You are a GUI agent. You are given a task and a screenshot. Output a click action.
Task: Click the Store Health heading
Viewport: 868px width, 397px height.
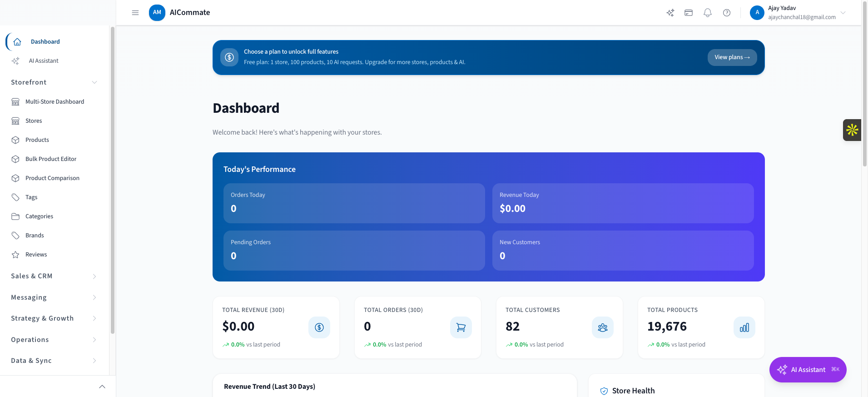633,391
